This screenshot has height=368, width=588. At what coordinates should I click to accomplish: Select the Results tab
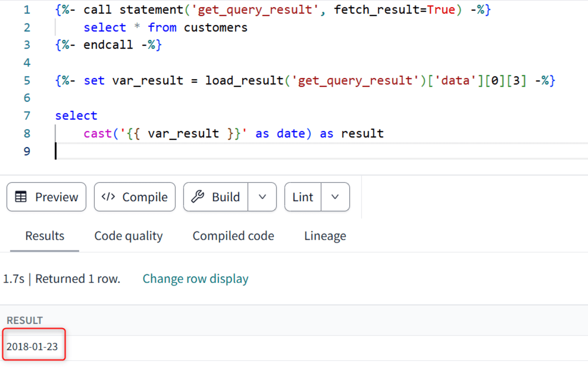pos(44,236)
